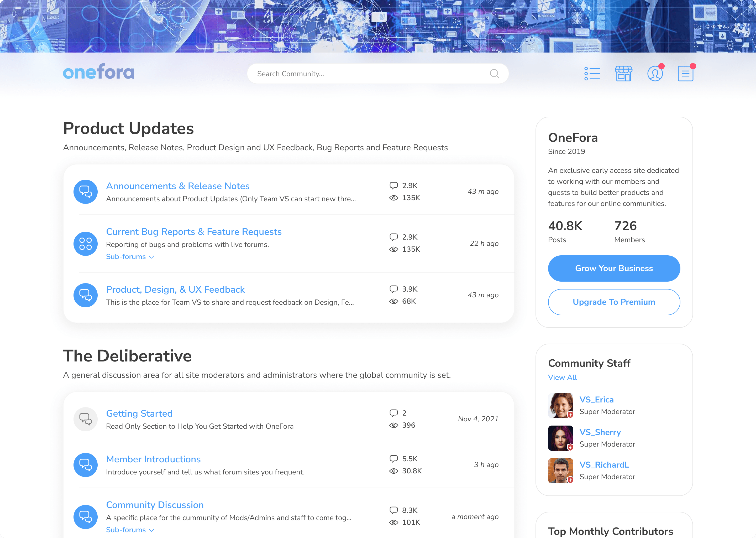Open Current Bug Reports & Feature Requests

[194, 231]
